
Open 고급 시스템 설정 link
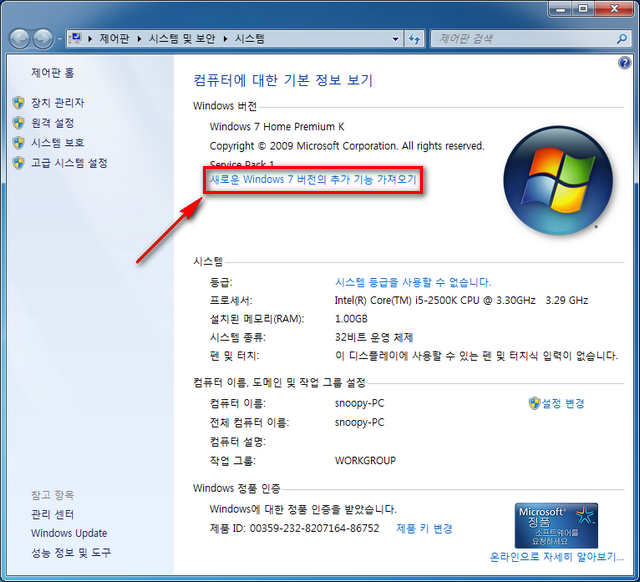[69, 163]
